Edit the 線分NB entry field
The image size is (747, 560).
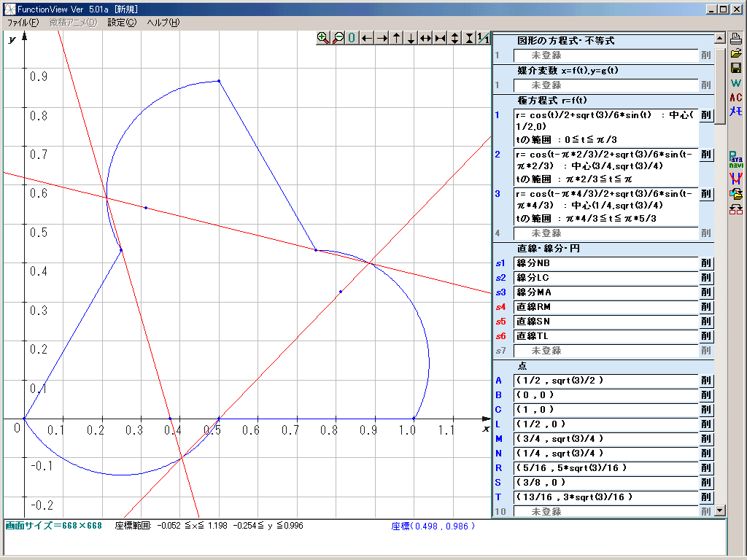click(x=606, y=263)
